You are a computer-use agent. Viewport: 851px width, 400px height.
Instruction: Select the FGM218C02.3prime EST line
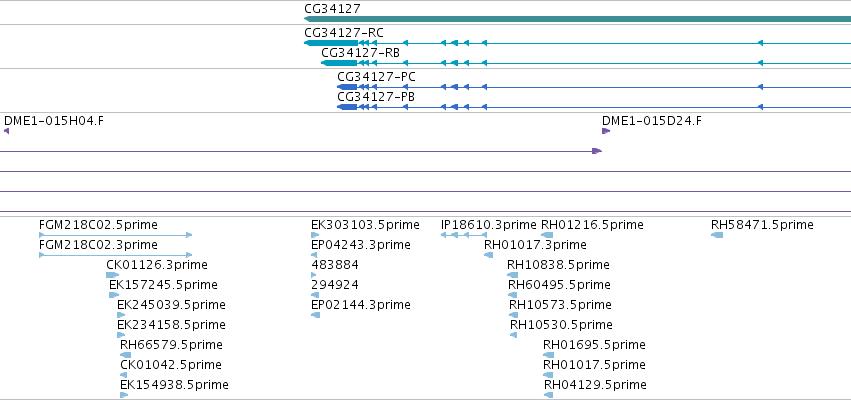tap(116, 255)
